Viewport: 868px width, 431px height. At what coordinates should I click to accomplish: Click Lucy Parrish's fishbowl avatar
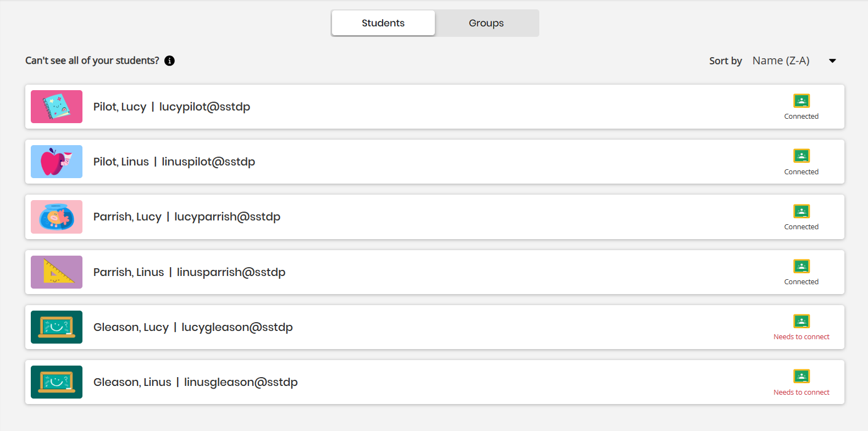[x=57, y=217]
